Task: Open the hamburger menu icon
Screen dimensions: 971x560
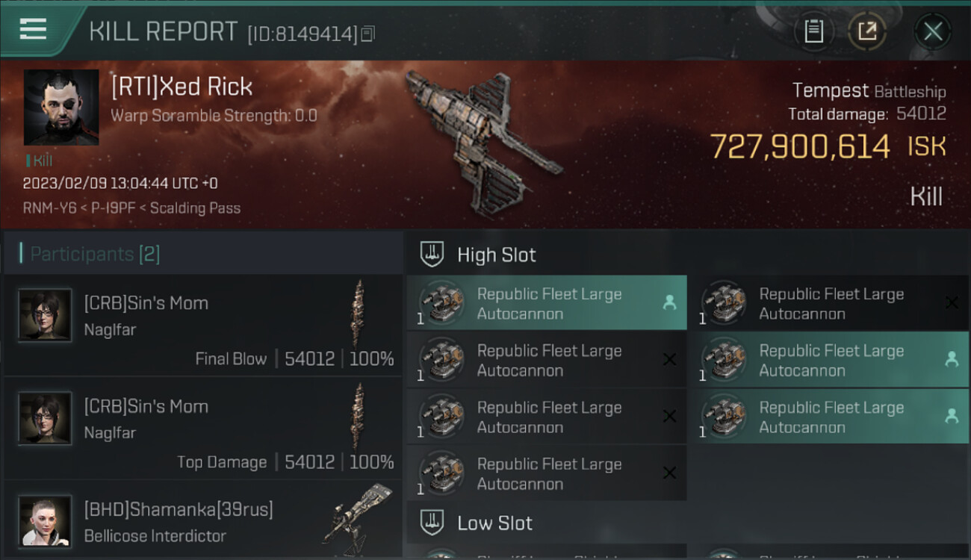Action: 33,29
